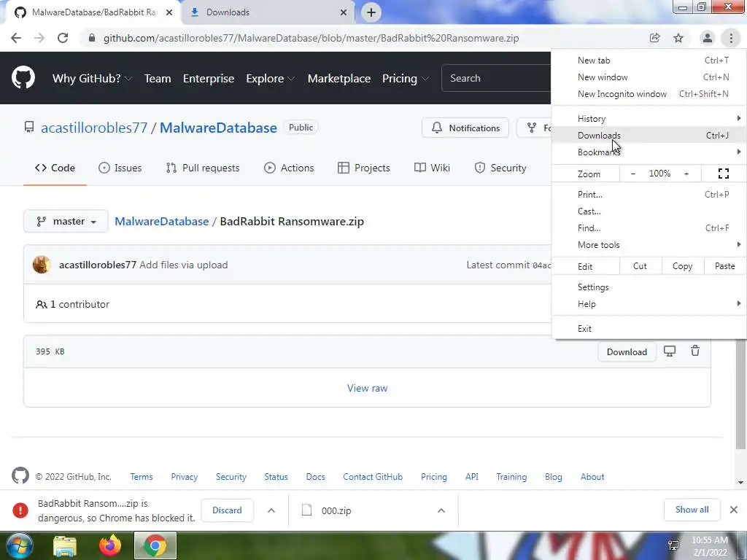Viewport: 747px width, 560px height.
Task: Select Downloads in Chrome menu
Action: 649,135
